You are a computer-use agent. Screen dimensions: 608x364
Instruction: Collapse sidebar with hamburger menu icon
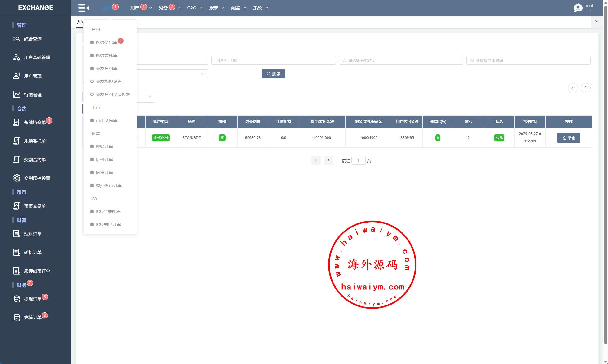tap(83, 8)
